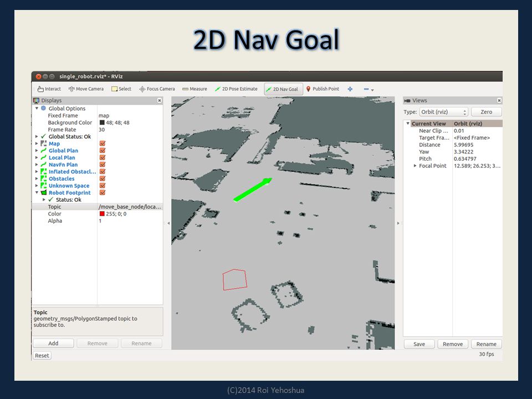
Task: Expand the Obstacles node
Action: click(37, 179)
